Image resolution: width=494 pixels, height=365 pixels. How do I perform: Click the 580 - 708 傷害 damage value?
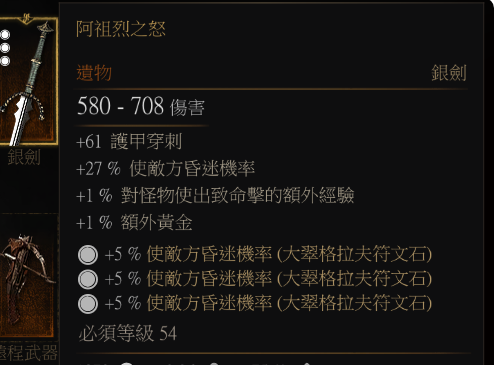coord(141,106)
